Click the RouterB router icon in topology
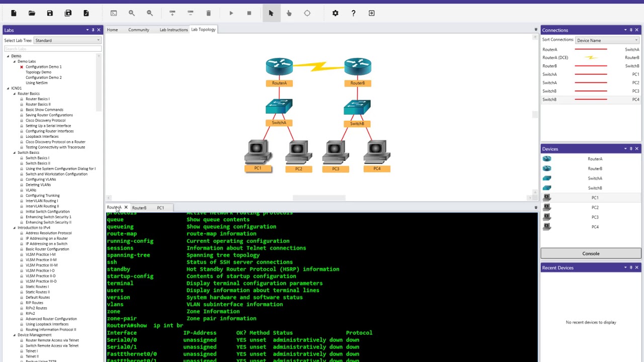 coord(358,67)
